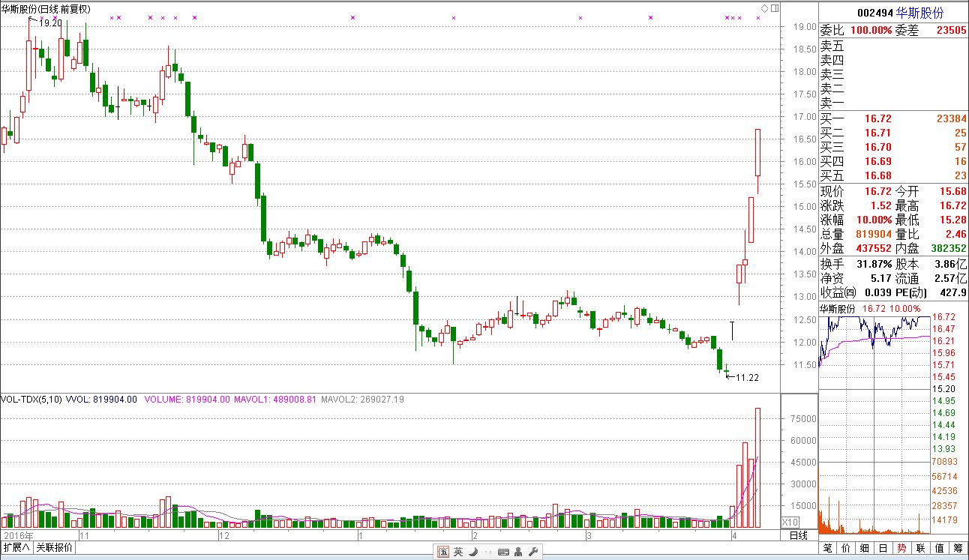Click the 11.22 low price marker
This screenshot has height=560, width=969.
[747, 378]
